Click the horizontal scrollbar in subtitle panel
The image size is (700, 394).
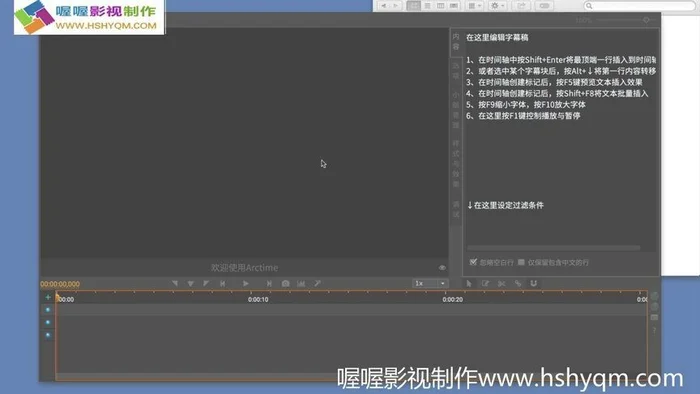[554, 248]
